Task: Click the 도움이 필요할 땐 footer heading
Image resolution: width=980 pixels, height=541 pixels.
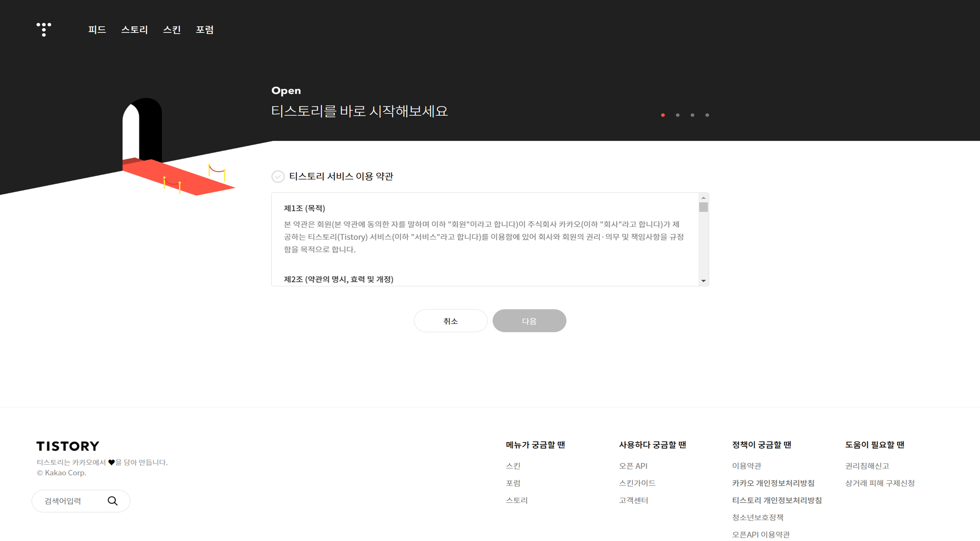Action: [x=875, y=445]
